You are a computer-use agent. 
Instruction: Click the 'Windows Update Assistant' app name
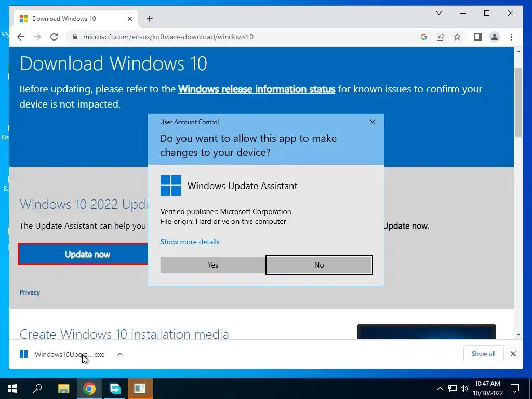[242, 186]
